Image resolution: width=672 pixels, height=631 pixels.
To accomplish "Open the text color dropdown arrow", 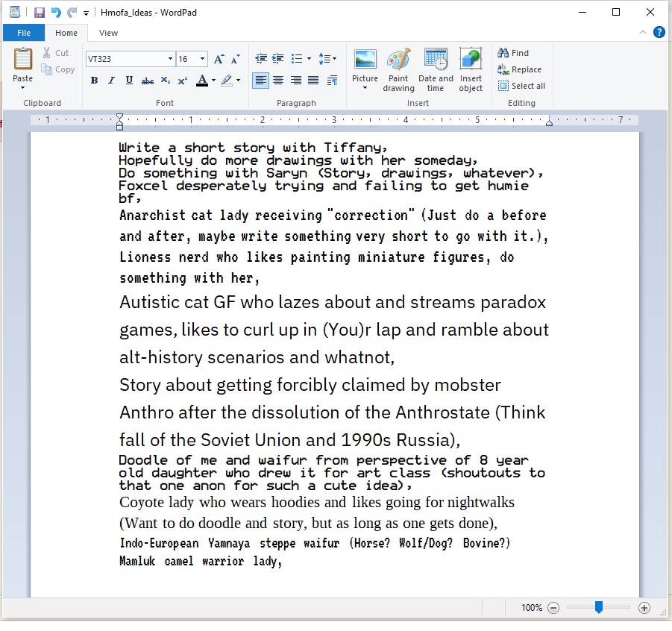I will pyautogui.click(x=213, y=80).
